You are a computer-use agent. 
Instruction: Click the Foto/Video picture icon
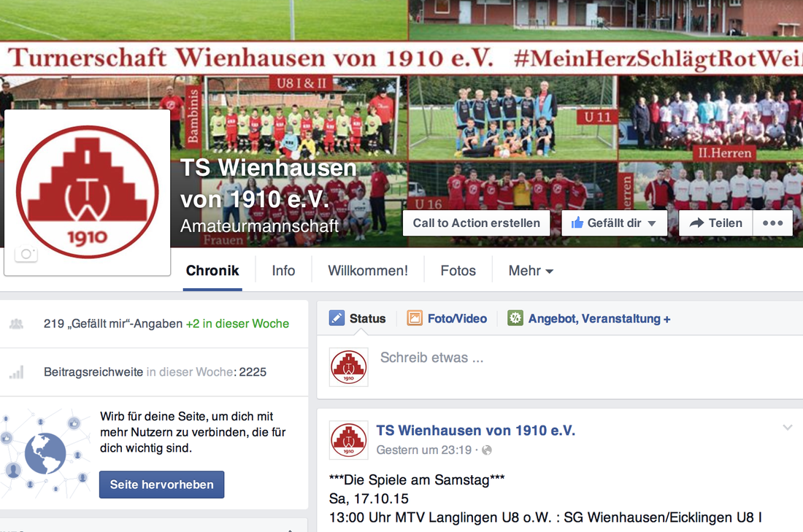(x=415, y=318)
